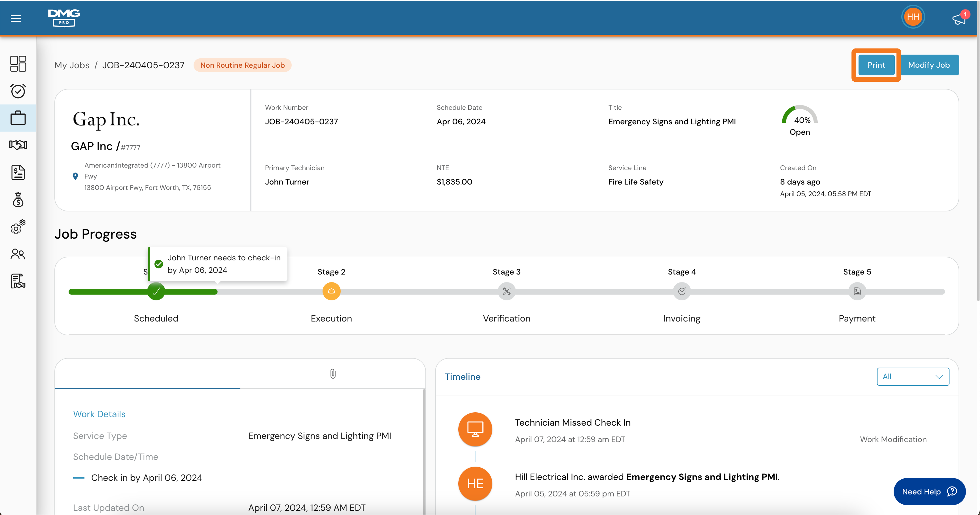Click the Non Routine Regular Job badge

(242, 65)
